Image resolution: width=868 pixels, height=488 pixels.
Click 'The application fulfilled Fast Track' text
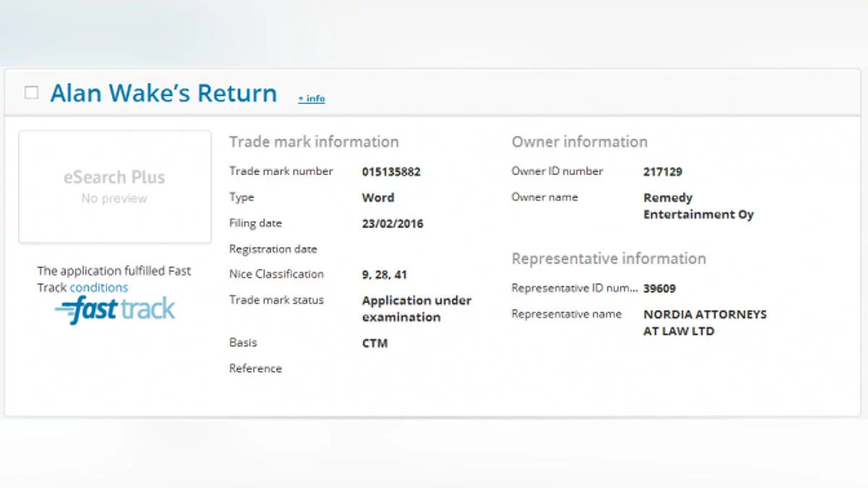click(114, 279)
